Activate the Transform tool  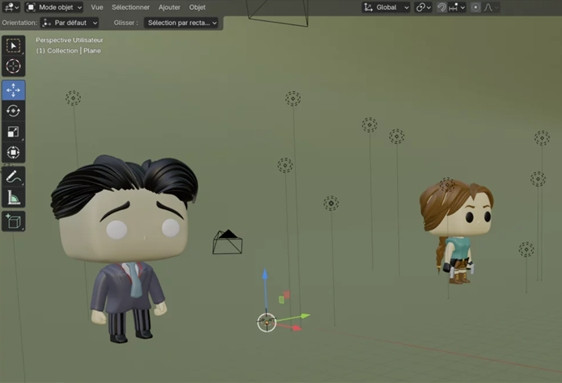click(13, 152)
